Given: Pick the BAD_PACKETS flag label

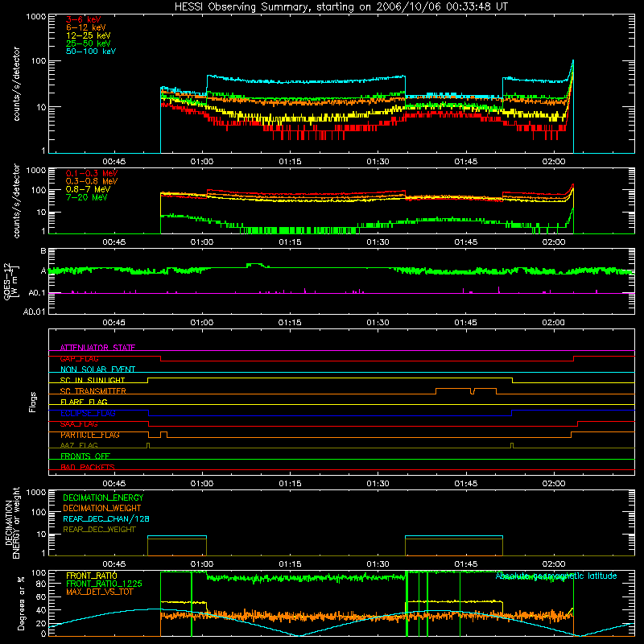Looking at the screenshot, I should pos(88,467).
